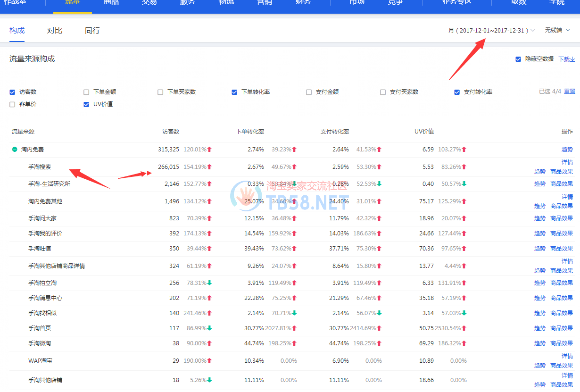Click 重置 to reset selected metrics
Viewport: 580px width, 392px height.
point(570,92)
